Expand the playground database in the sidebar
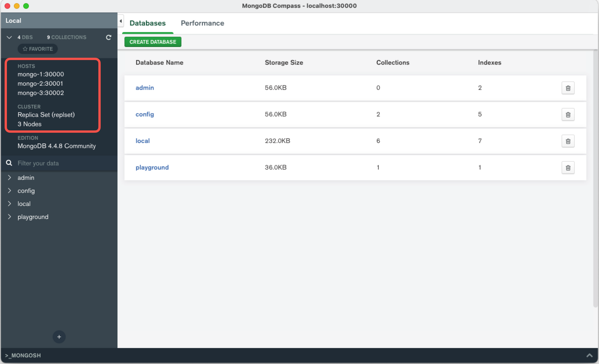 click(x=9, y=217)
